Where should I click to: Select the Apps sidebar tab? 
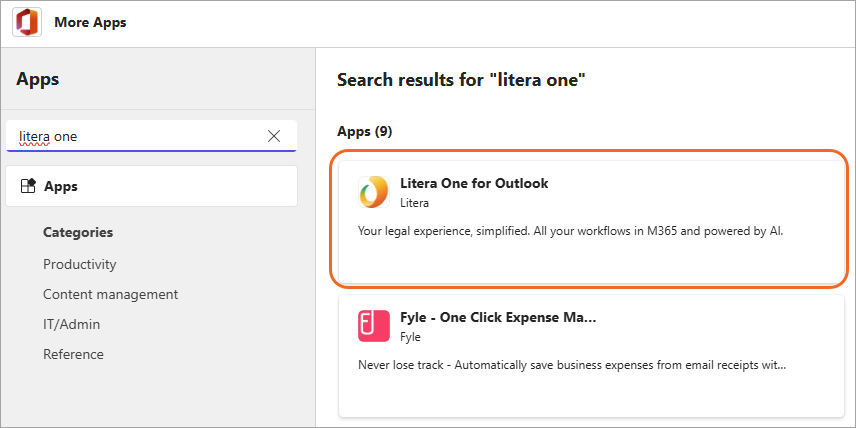click(151, 186)
